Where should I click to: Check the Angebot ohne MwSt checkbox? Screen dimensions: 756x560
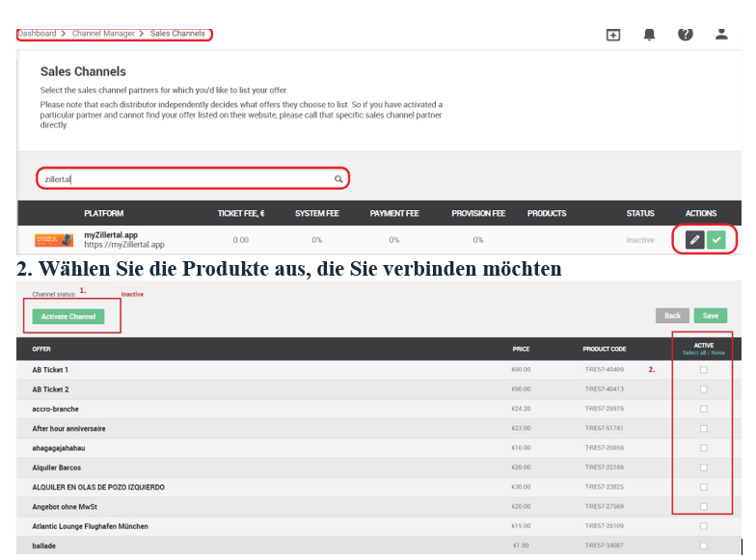click(x=704, y=507)
